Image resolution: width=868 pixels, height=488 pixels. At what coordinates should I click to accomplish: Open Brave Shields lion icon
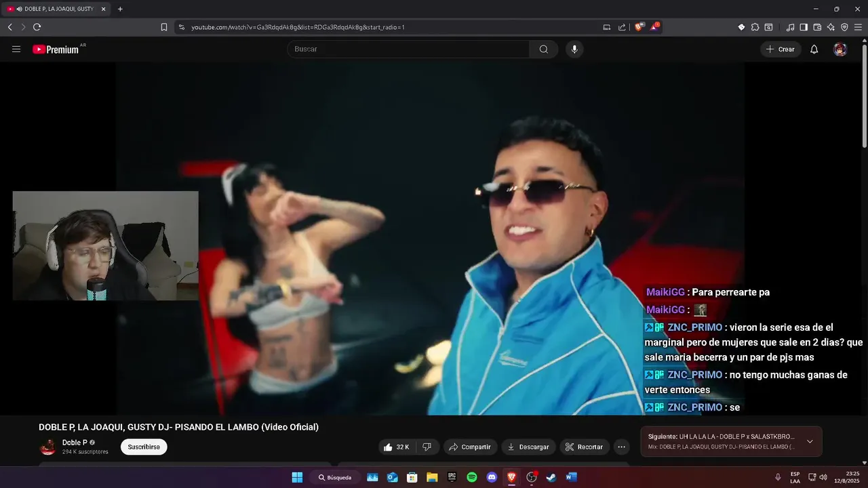(639, 27)
